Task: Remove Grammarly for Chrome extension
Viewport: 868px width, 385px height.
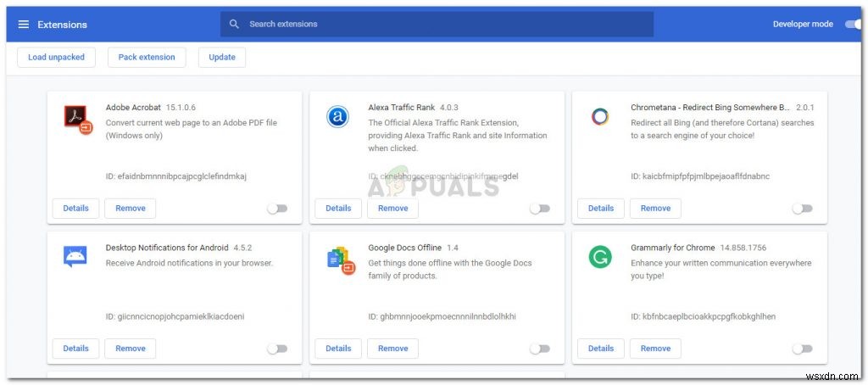Action: point(655,349)
